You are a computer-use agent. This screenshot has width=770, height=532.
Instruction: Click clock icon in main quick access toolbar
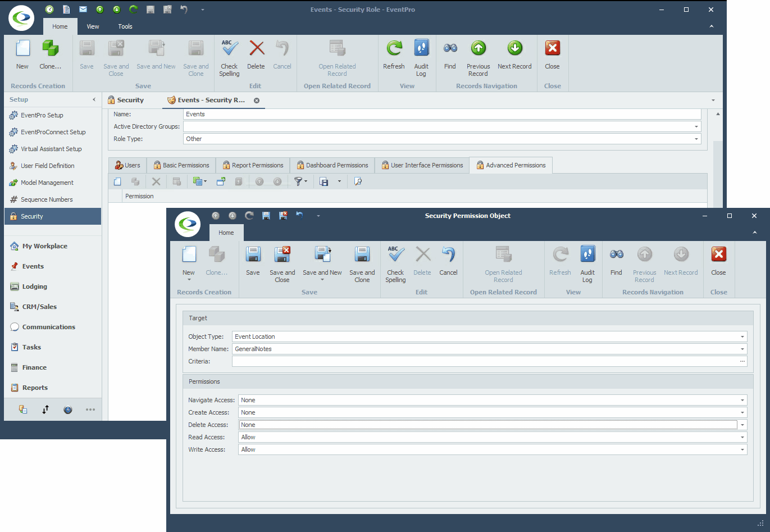click(x=49, y=10)
